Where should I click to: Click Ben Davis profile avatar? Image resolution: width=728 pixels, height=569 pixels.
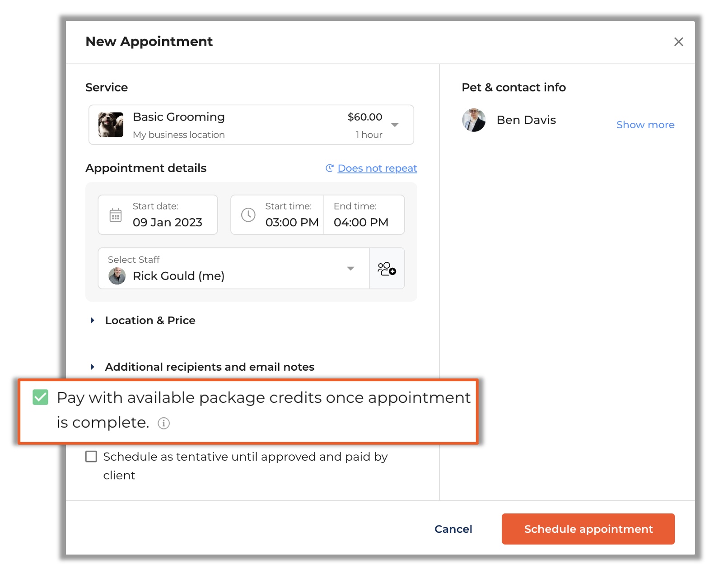474,120
